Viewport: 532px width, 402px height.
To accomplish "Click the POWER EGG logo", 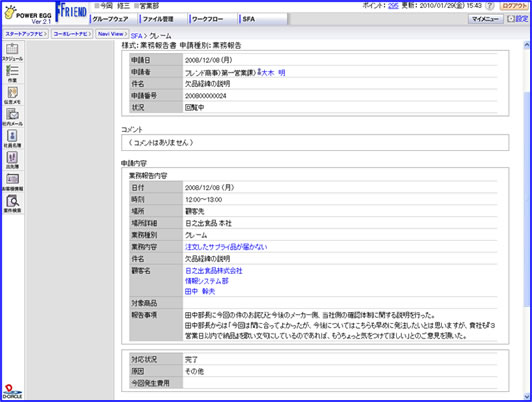I will [x=27, y=15].
